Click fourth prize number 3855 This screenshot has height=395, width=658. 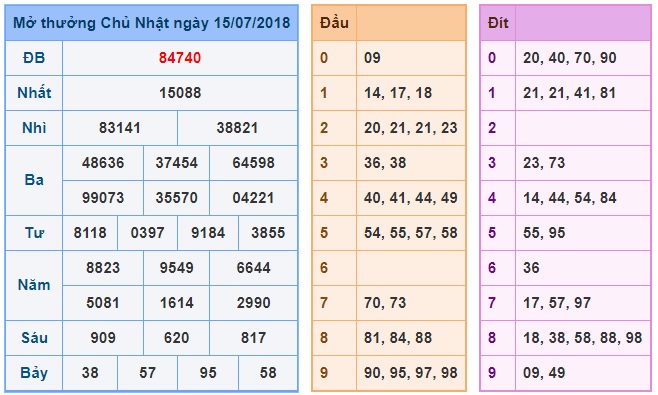pos(268,233)
